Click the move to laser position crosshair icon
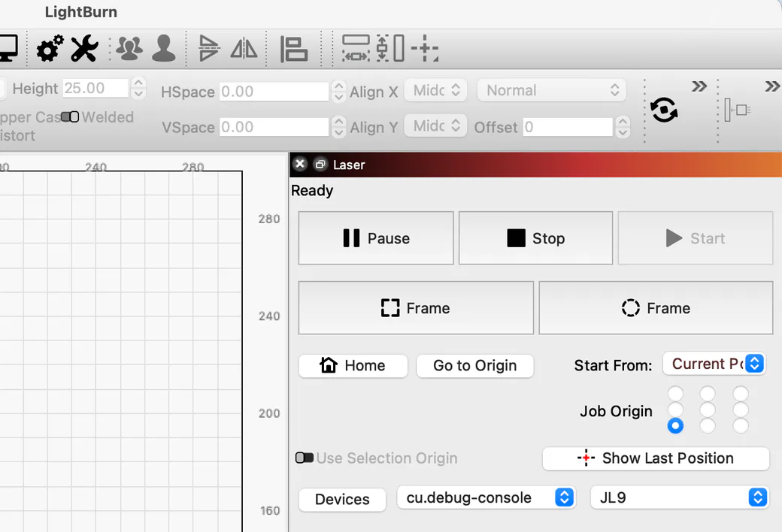This screenshot has width=782, height=532. [x=425, y=48]
